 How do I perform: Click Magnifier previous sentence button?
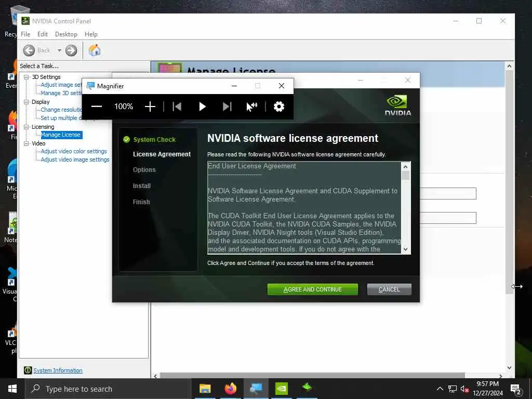[177, 107]
